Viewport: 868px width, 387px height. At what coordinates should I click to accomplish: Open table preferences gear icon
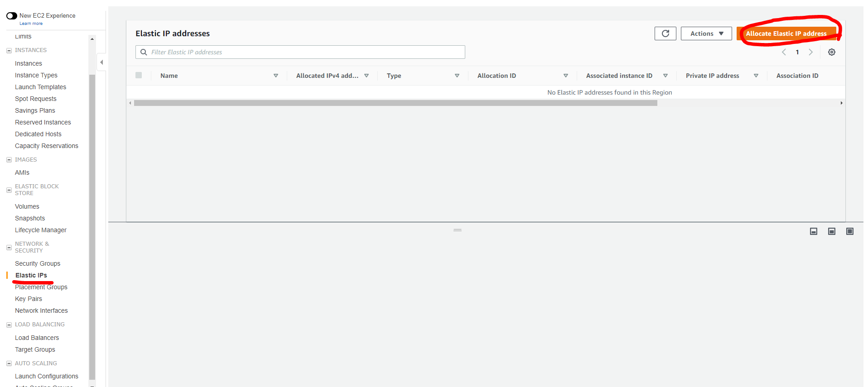tap(832, 52)
